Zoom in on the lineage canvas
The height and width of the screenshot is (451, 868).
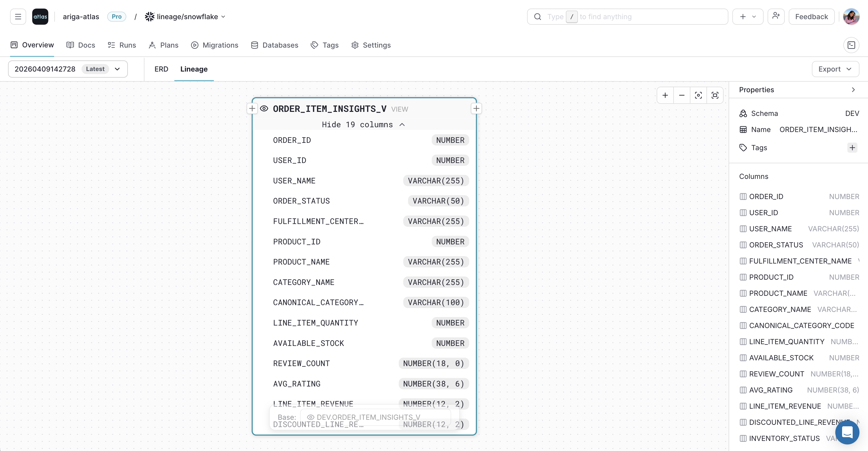tap(665, 95)
